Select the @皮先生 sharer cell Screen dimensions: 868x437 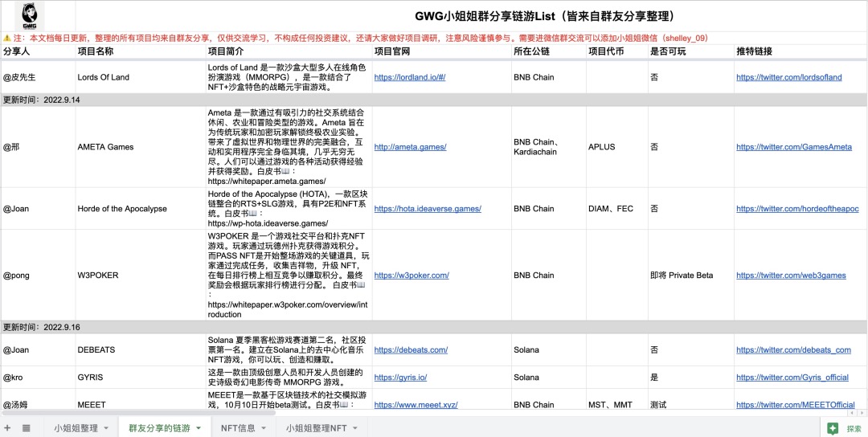click(38, 77)
